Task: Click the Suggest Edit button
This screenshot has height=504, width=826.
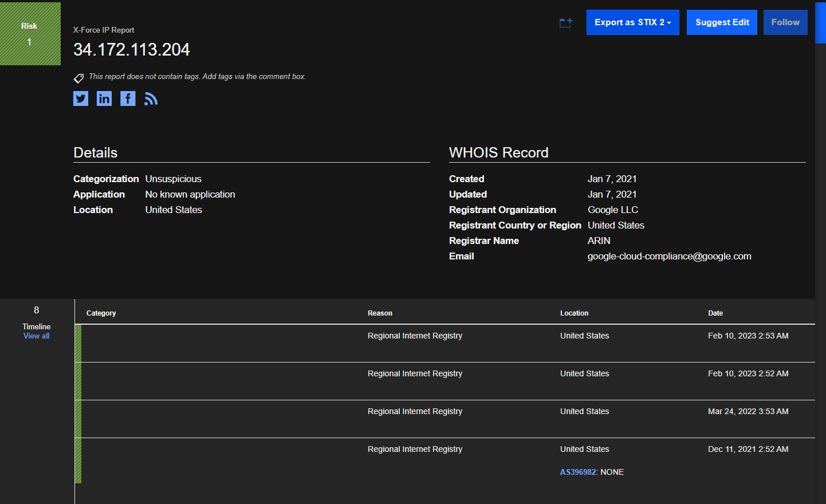Action: (x=722, y=22)
